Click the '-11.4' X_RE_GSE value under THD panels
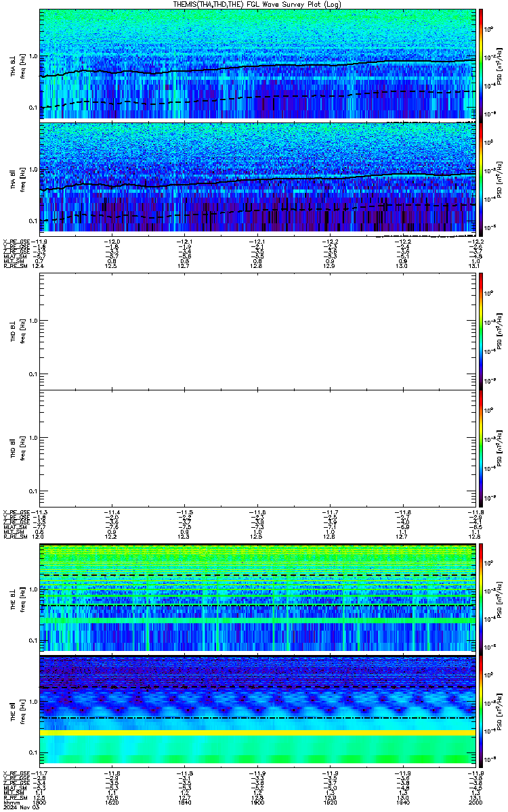Screen dimensions: 508x812 (112, 512)
